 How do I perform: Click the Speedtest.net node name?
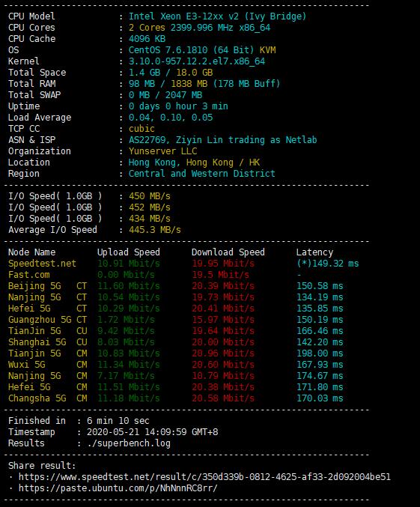pyautogui.click(x=42, y=264)
